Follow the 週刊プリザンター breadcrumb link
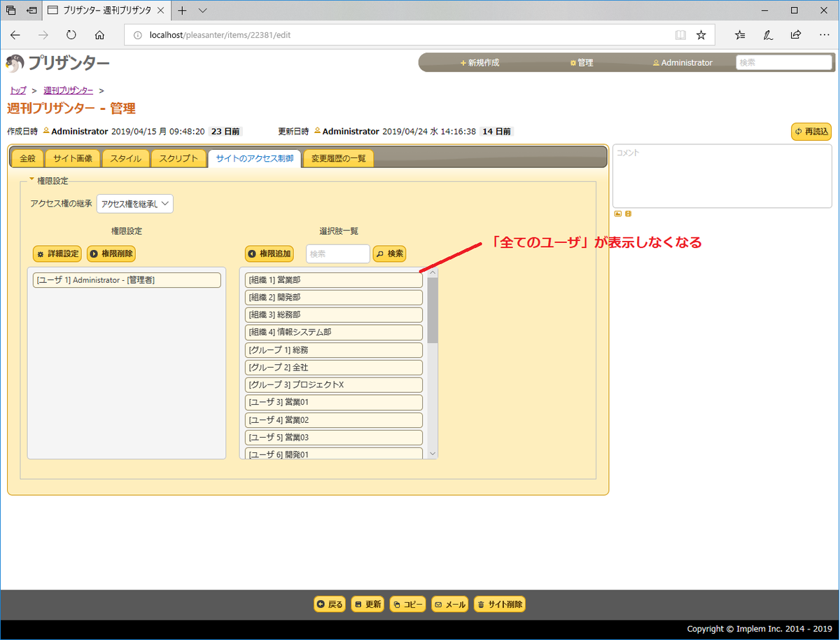This screenshot has height=640, width=840. (68, 90)
